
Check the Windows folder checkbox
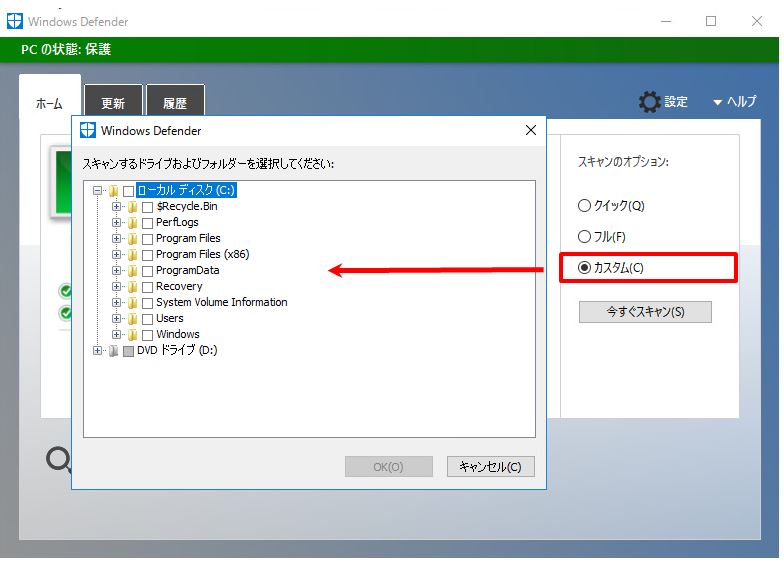(148, 335)
